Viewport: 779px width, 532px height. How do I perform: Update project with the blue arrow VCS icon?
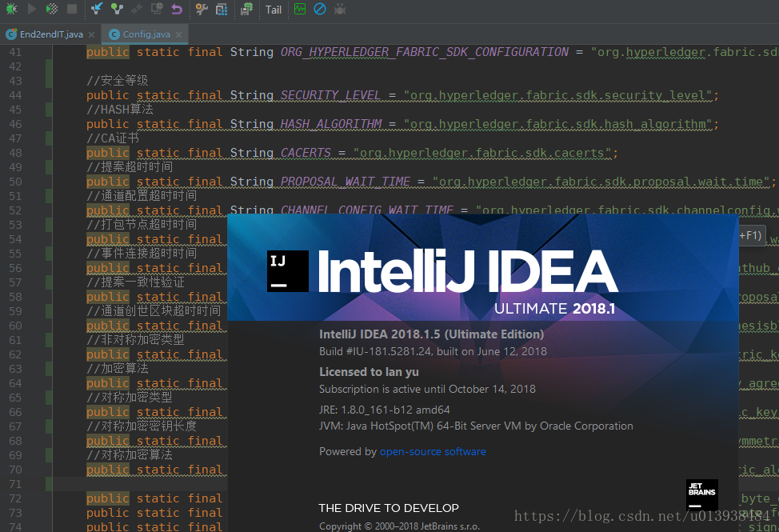(97, 9)
